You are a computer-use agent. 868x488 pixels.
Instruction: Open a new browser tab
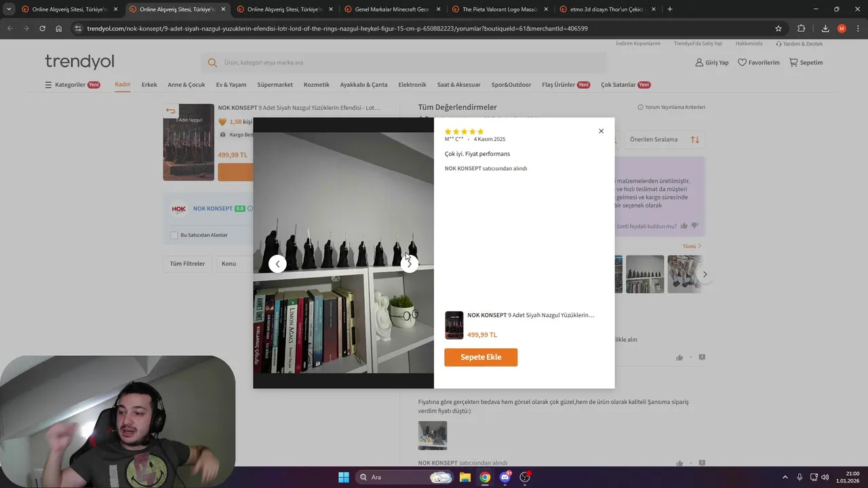point(670,9)
